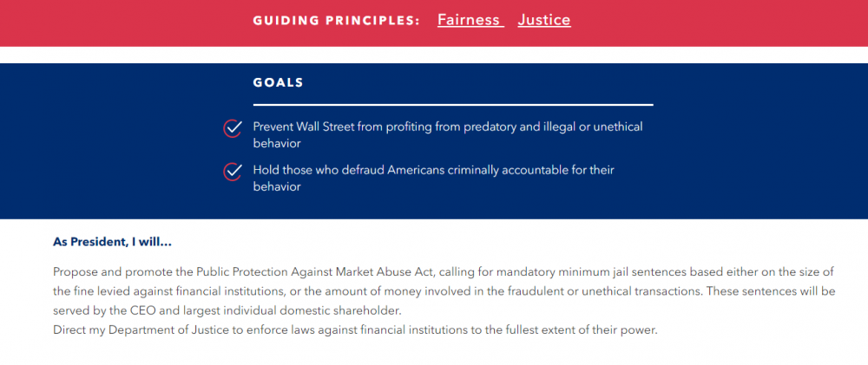Click the word 'behavior' under the Wall Street goal
Viewport: 868px width, 365px height.
277,144
